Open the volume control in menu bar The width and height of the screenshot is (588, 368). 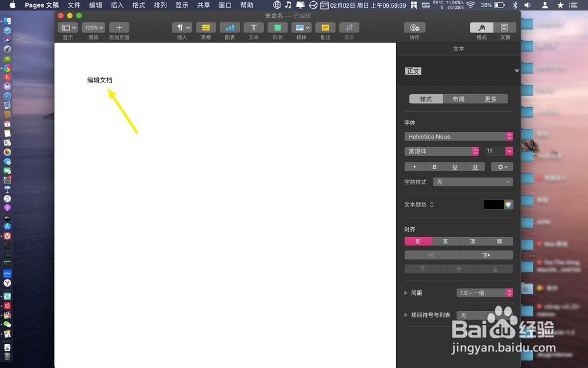(x=527, y=5)
